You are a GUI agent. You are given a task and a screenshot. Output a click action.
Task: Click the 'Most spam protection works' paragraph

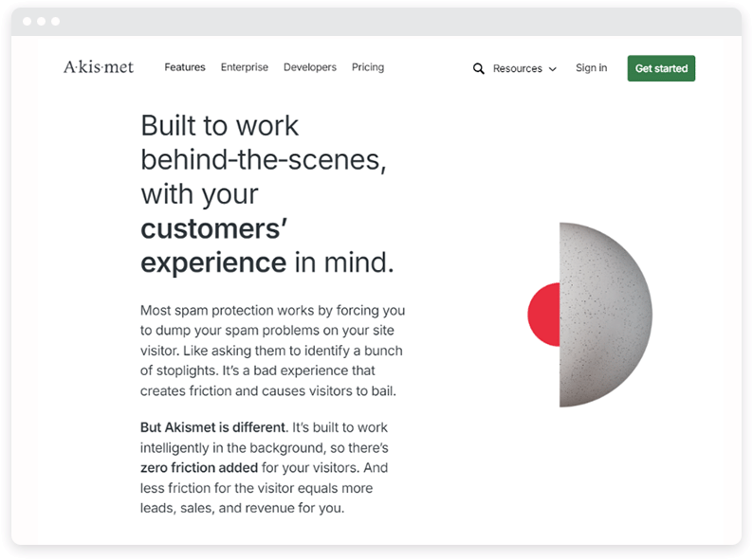point(273,351)
